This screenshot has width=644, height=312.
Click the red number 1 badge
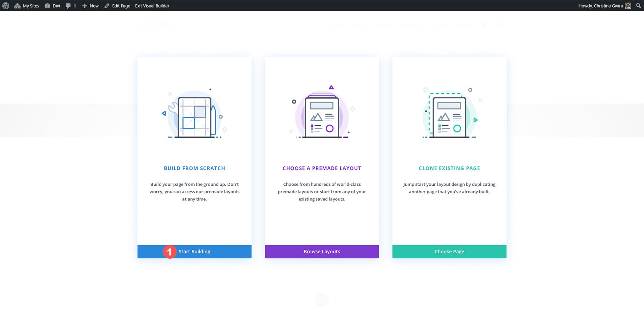click(170, 252)
